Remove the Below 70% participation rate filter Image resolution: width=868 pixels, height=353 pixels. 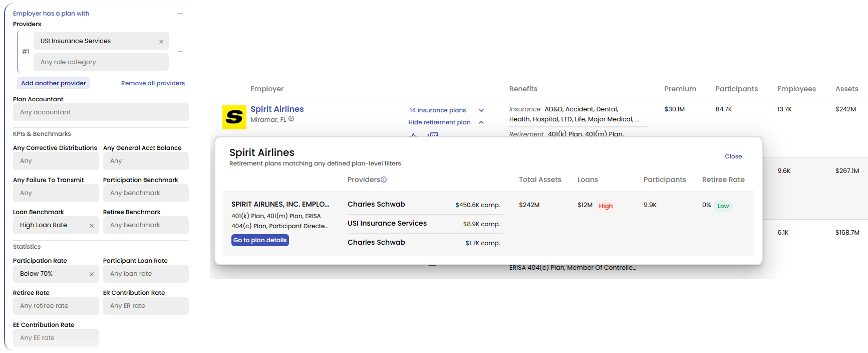tap(92, 274)
